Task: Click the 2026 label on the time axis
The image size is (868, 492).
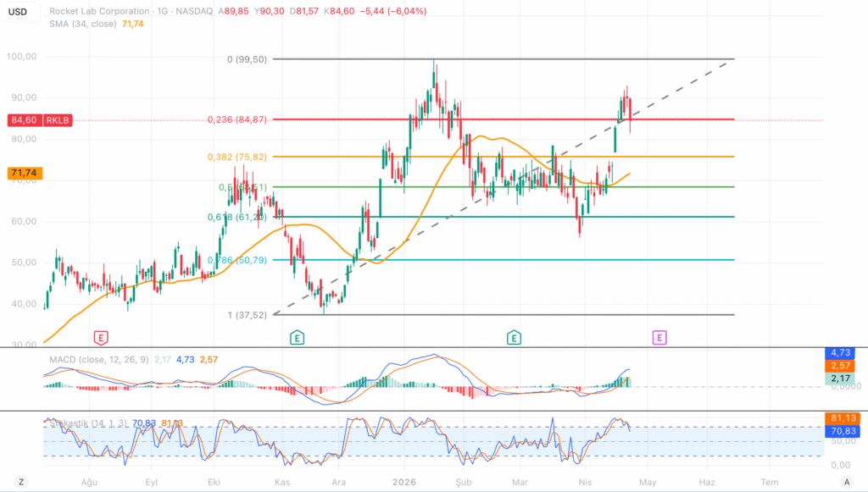Action: (x=404, y=481)
